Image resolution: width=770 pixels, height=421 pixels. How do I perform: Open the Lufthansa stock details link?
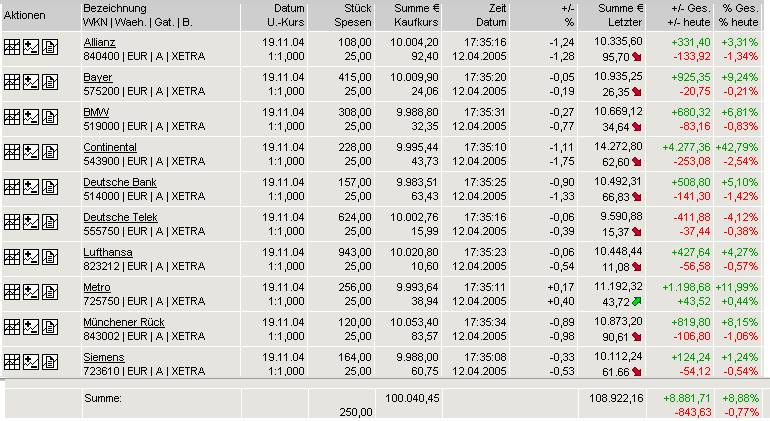point(107,252)
